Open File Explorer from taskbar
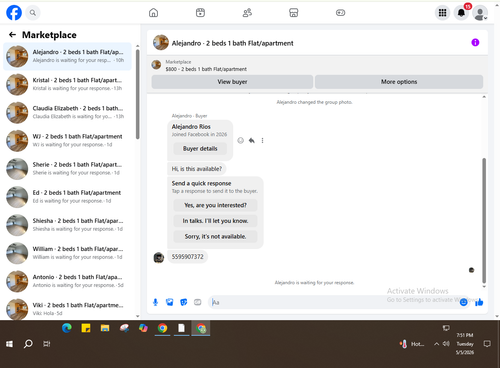This screenshot has width=500, height=368. (x=105, y=328)
